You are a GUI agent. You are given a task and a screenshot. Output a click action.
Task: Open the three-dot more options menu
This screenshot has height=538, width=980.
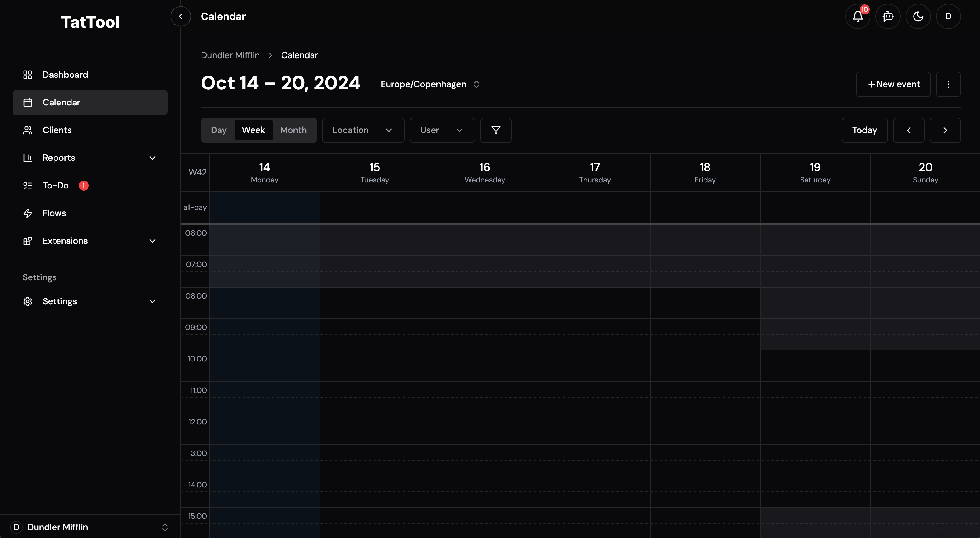(x=948, y=84)
